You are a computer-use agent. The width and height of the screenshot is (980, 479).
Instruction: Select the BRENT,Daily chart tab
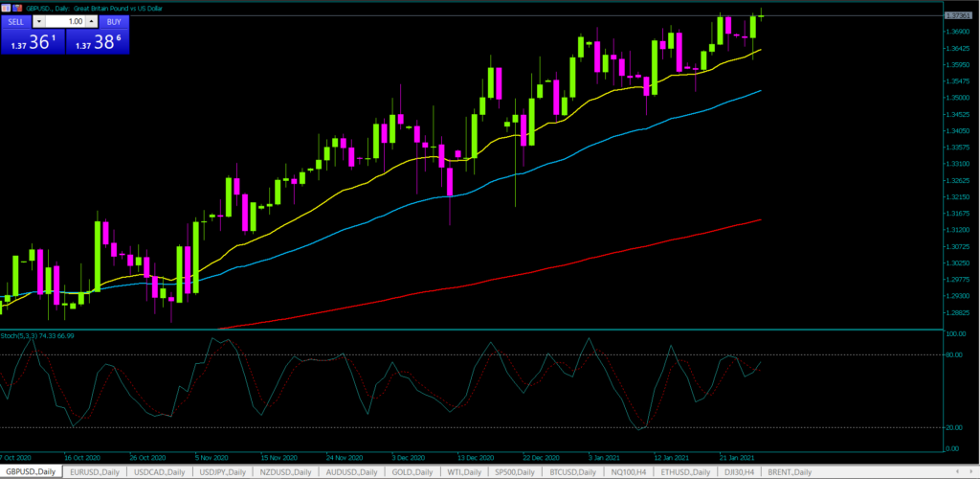(789, 472)
